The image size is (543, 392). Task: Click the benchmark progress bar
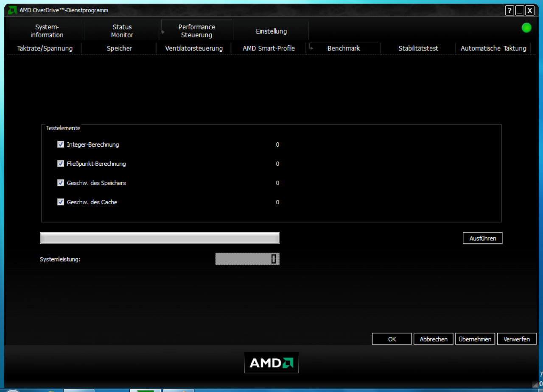click(160, 238)
